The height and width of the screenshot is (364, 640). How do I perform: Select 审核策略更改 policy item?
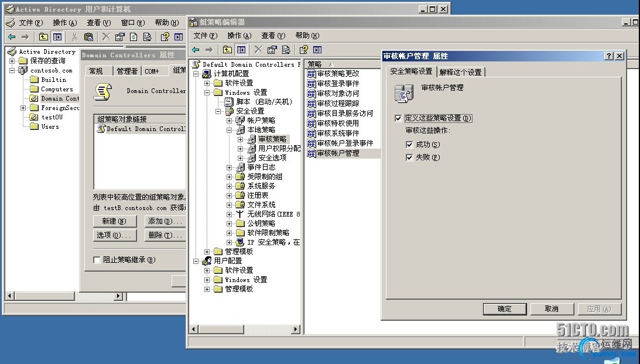[x=334, y=74]
